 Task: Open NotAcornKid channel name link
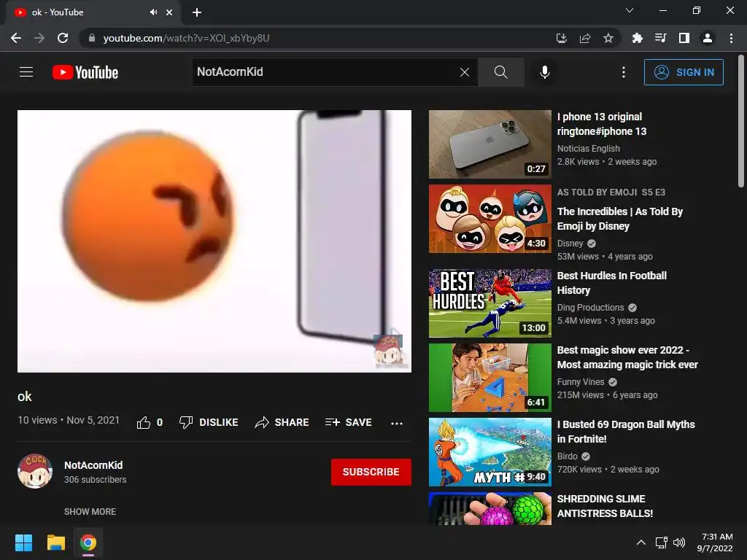point(93,465)
